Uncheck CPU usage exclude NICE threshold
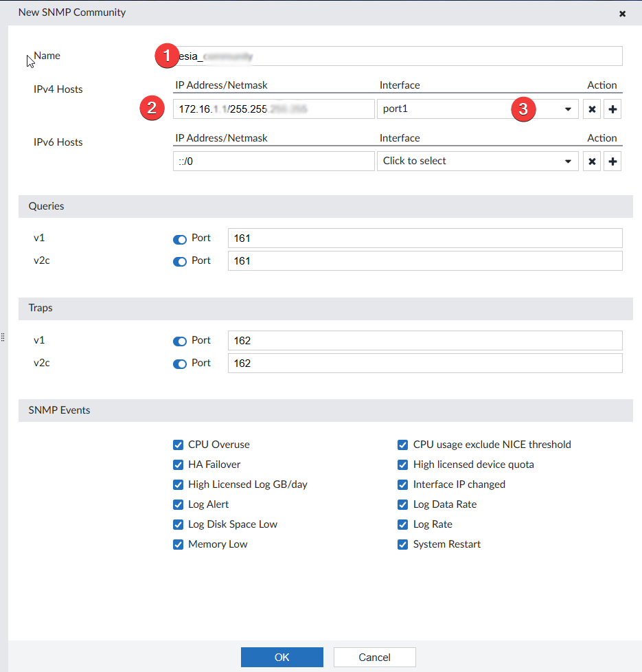 (x=402, y=445)
